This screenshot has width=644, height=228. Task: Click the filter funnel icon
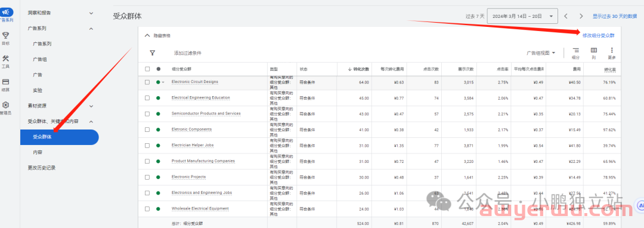(x=153, y=53)
